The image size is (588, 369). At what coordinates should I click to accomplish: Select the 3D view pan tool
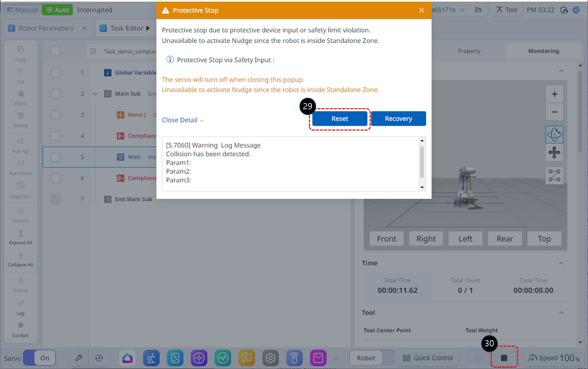pos(554,153)
